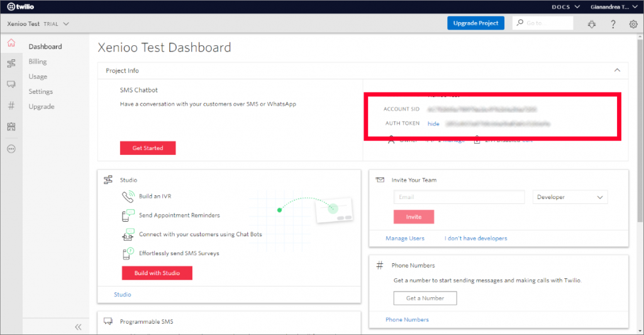Open the Developer role dropdown

[x=570, y=197]
